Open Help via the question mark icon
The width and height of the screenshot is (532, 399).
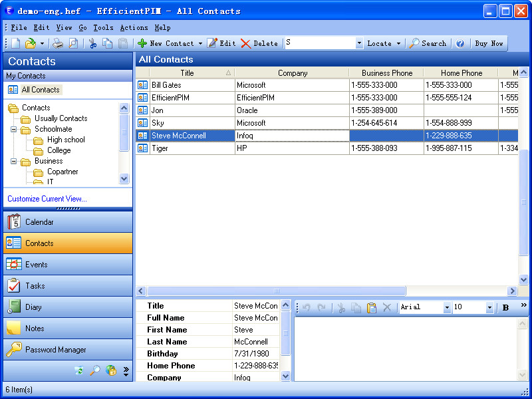click(460, 43)
